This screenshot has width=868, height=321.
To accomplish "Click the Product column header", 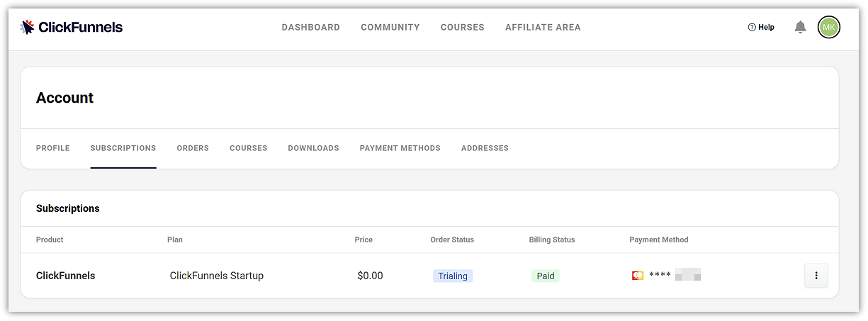I will pyautogui.click(x=50, y=240).
